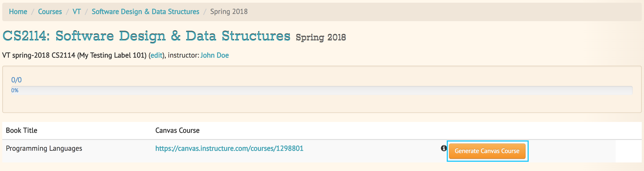The height and width of the screenshot is (171, 644).
Task: Open Software Design & Data Structures breadcrumb
Action: point(145,11)
